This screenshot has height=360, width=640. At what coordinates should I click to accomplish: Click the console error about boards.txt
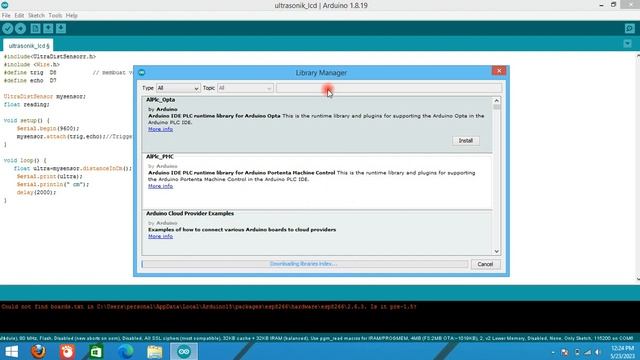209,307
